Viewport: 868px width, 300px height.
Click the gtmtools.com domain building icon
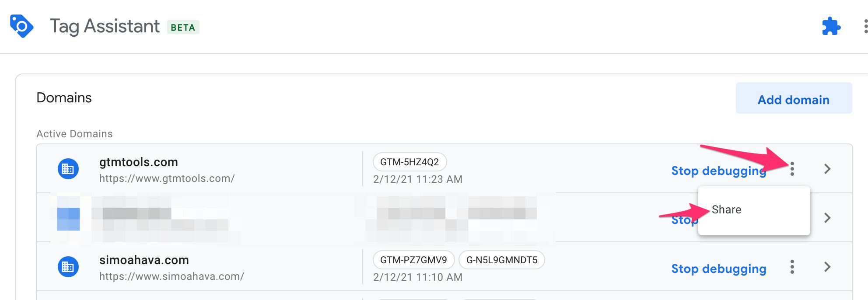pyautogui.click(x=68, y=169)
